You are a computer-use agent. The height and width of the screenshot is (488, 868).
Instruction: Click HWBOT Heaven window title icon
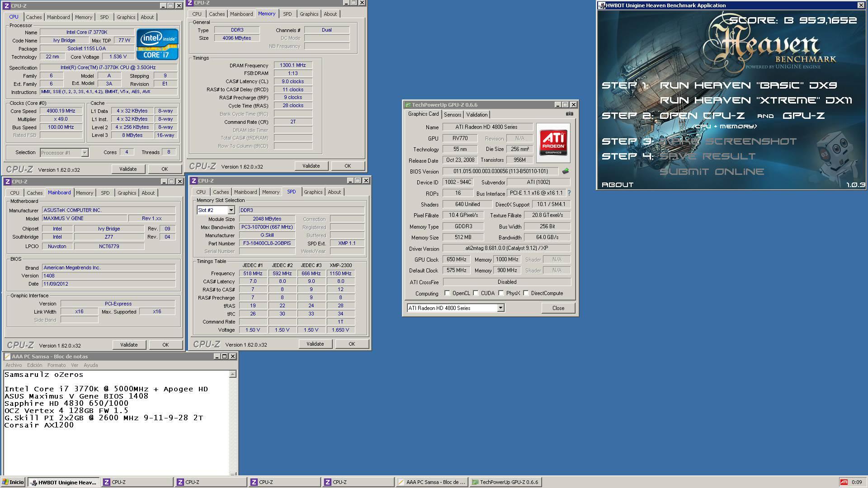[602, 5]
